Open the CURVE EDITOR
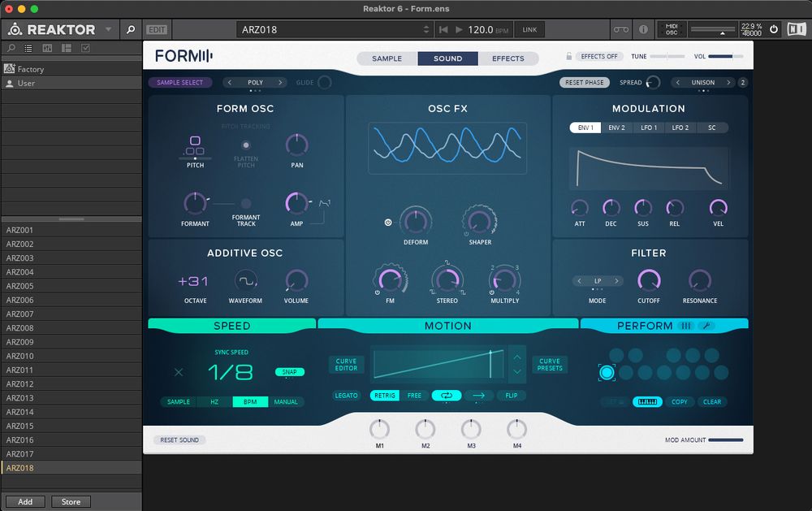 [346, 365]
